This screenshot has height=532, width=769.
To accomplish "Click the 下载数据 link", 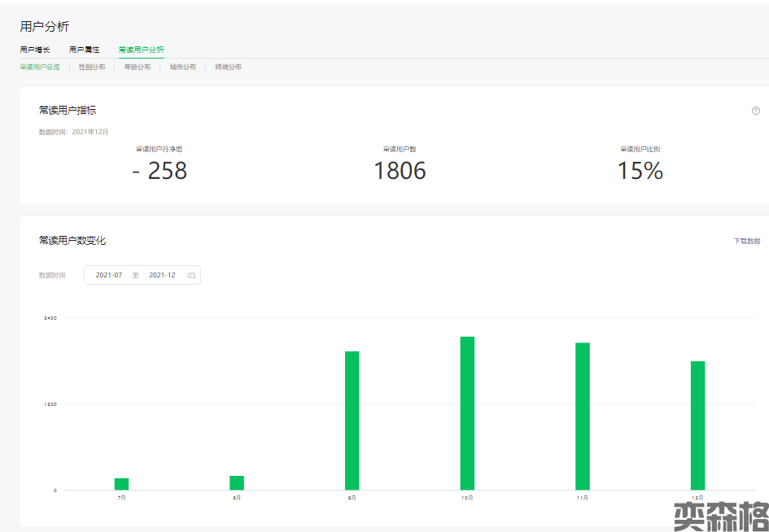I will pos(746,241).
